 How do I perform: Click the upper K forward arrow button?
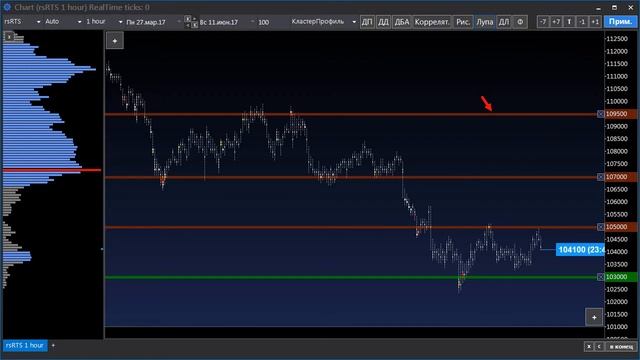[188, 19]
